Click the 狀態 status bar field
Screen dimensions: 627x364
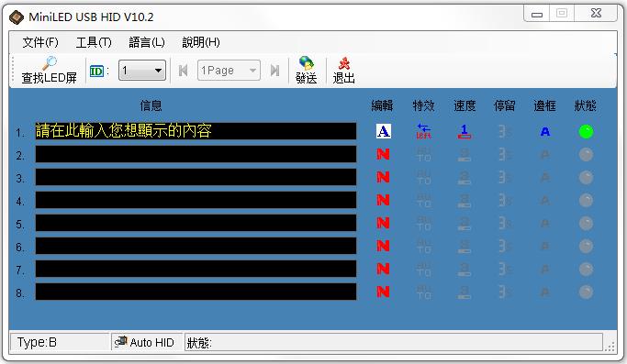[394, 342]
